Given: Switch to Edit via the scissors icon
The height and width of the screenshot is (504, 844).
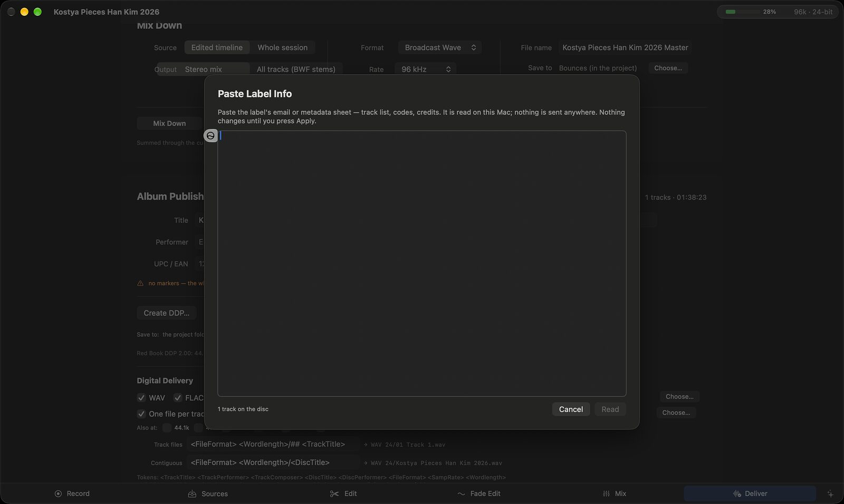Looking at the screenshot, I should pos(334,494).
